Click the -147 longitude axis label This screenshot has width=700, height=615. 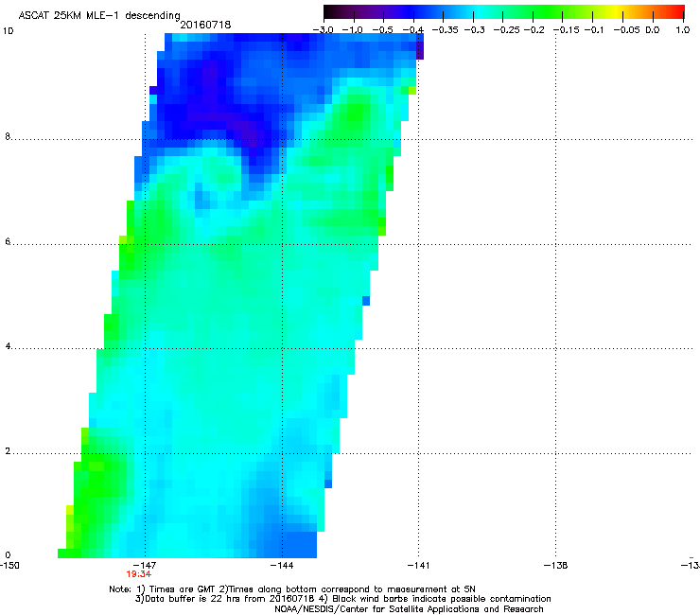coord(145,566)
